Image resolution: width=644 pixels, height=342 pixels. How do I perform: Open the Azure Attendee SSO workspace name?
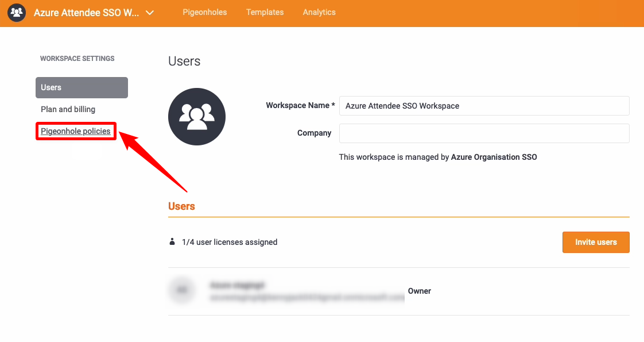click(86, 13)
